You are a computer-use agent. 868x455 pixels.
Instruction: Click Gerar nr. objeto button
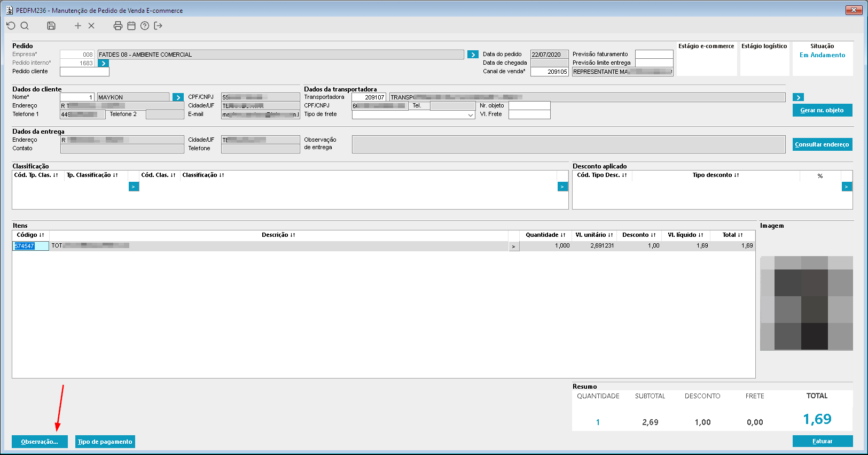(x=822, y=110)
